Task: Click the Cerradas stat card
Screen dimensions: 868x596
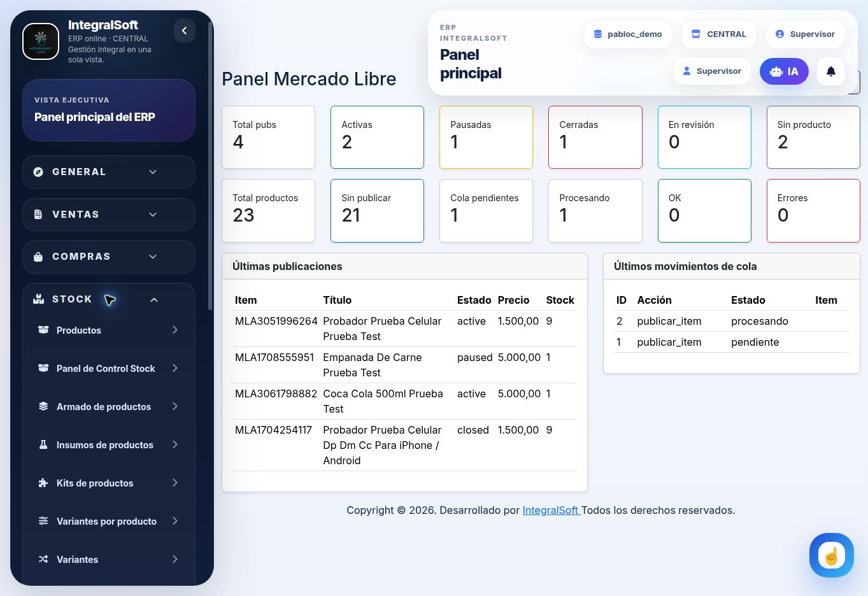Action: pyautogui.click(x=595, y=138)
